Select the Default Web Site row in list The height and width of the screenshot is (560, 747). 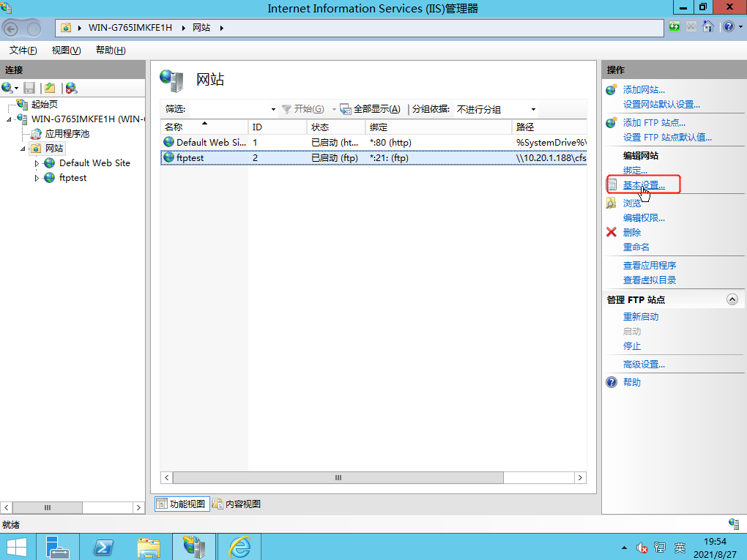click(373, 143)
